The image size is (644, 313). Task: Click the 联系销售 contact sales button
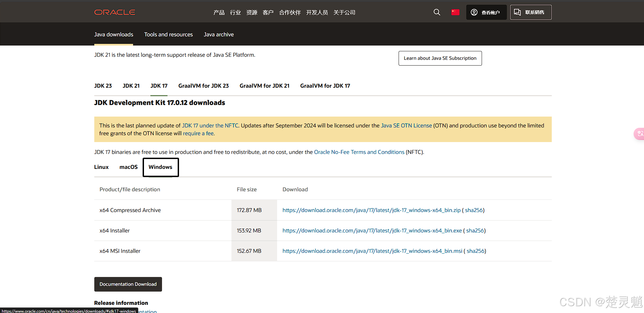click(x=531, y=12)
